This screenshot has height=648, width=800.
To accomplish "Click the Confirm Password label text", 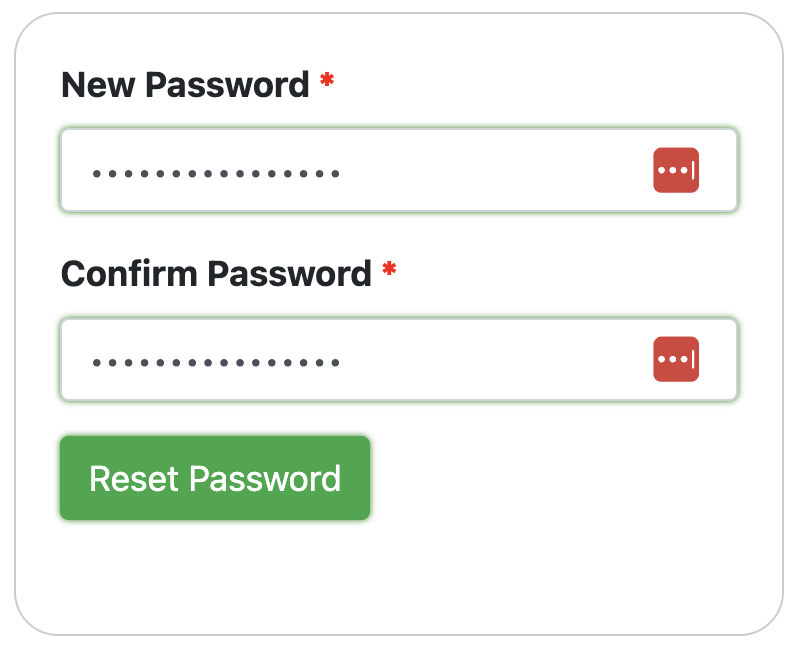I will pyautogui.click(x=216, y=273).
